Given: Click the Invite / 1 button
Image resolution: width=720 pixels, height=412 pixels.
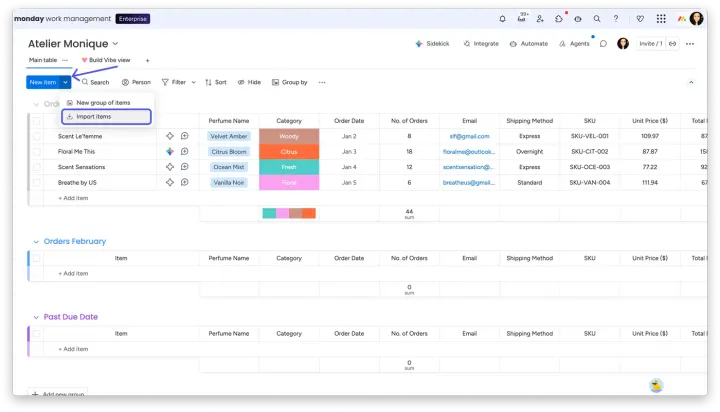Looking at the screenshot, I should click(x=651, y=44).
